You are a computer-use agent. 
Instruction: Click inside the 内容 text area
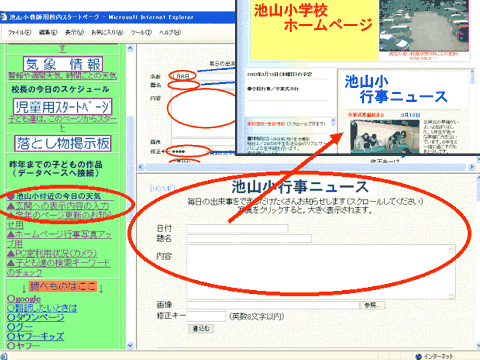click(x=321, y=271)
